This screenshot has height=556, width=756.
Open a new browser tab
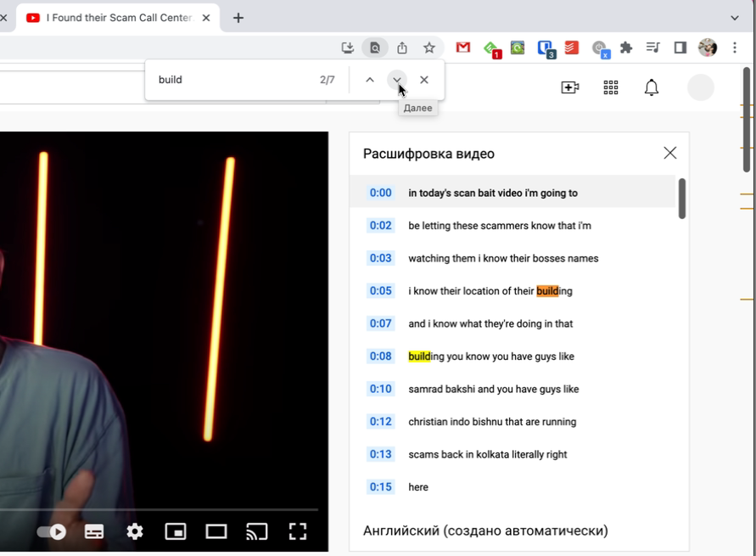[x=238, y=18]
